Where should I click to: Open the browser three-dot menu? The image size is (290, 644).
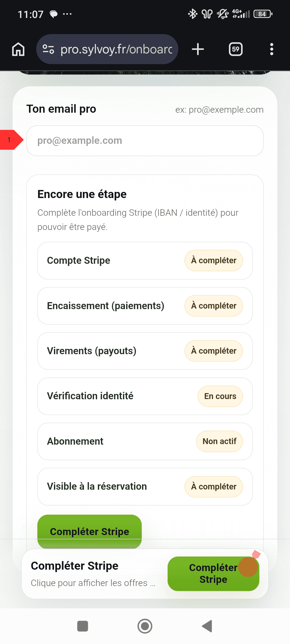coord(271,49)
